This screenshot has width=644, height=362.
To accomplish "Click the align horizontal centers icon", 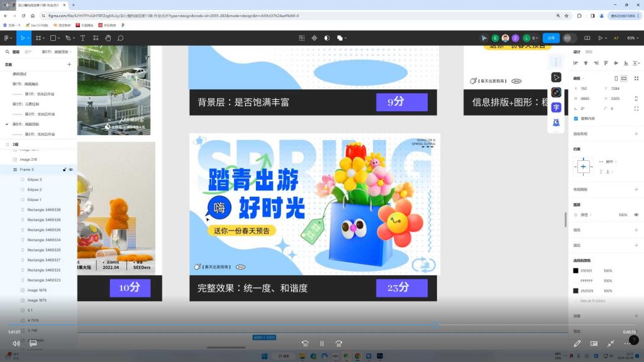I will click(x=586, y=62).
